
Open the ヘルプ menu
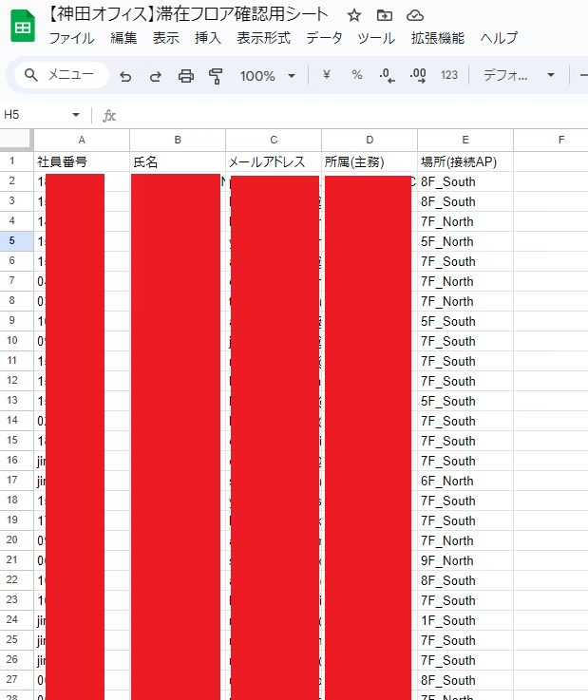[499, 38]
